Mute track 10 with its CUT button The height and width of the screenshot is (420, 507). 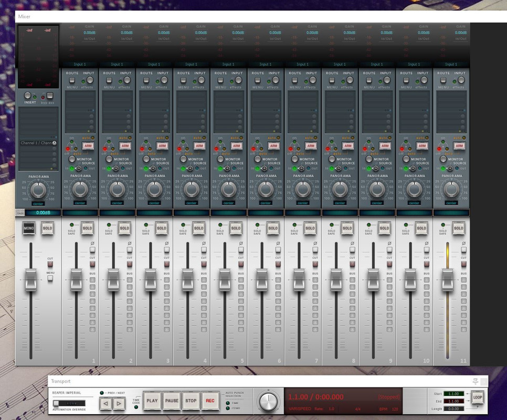coord(427,264)
